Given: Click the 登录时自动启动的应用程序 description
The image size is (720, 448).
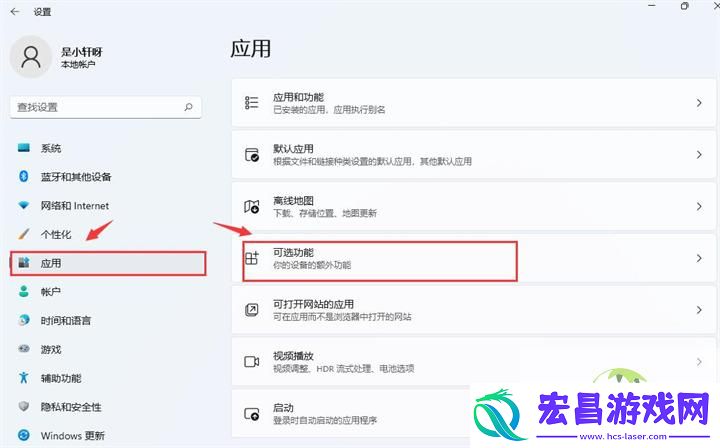Looking at the screenshot, I should (325, 420).
